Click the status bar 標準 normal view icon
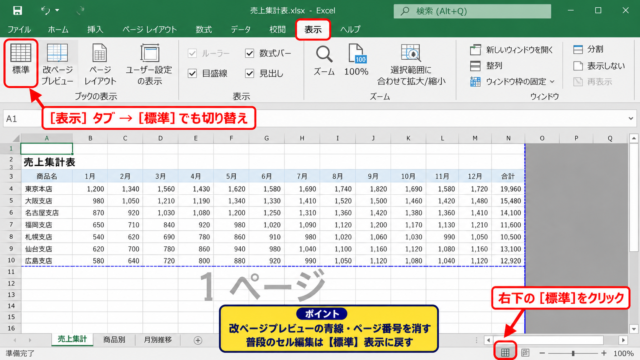The width and height of the screenshot is (640, 360). coord(505,352)
